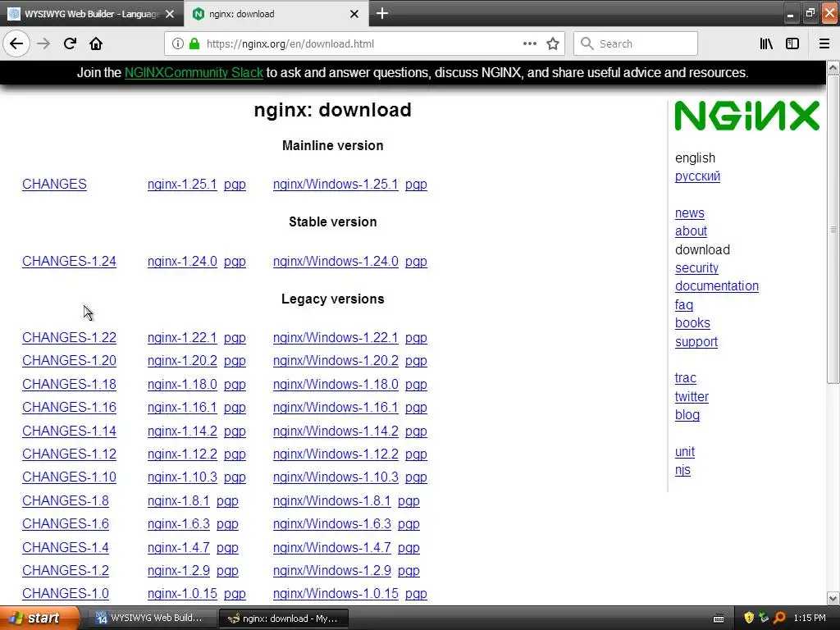Open the browser home page icon
The width and height of the screenshot is (840, 630).
coord(96,44)
